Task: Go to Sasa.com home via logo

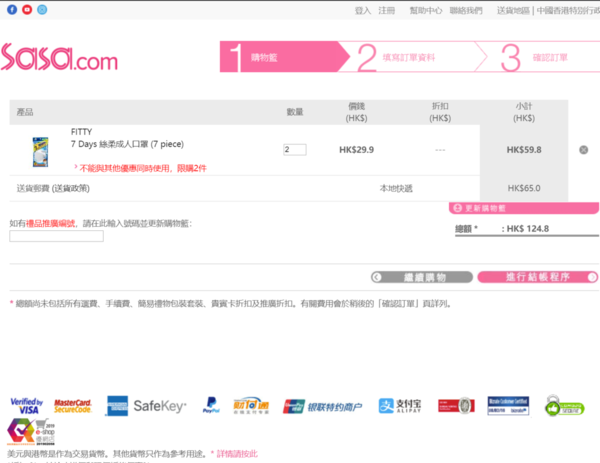Action: coord(59,57)
